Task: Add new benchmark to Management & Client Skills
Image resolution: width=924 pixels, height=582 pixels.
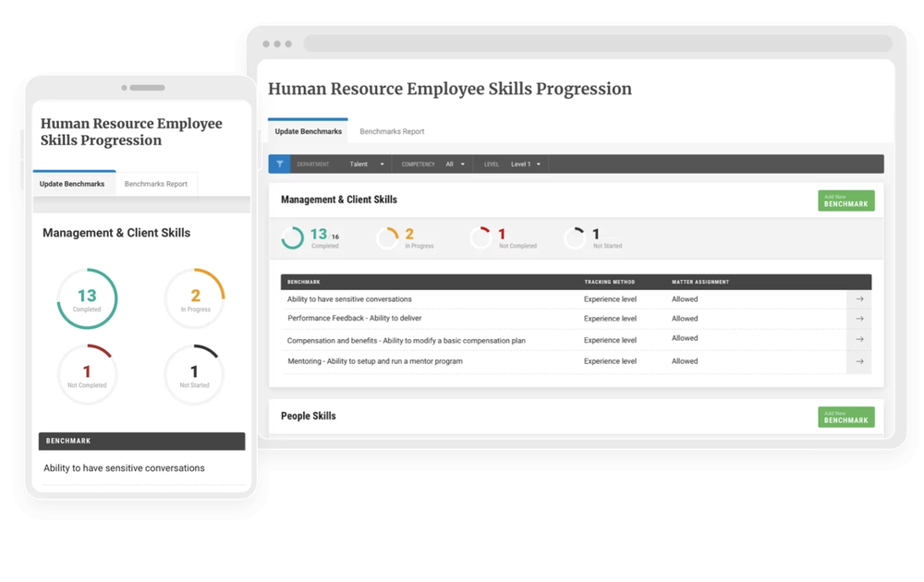Action: click(845, 200)
